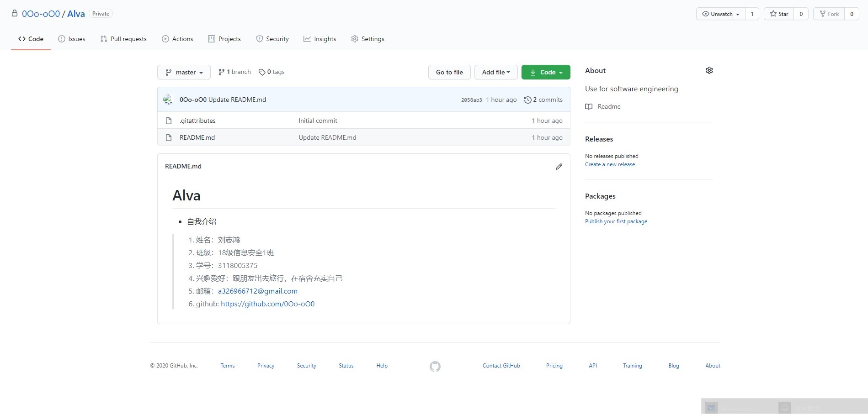Open the master branch dropdown
Screen dimensions: 868x415
click(x=184, y=72)
